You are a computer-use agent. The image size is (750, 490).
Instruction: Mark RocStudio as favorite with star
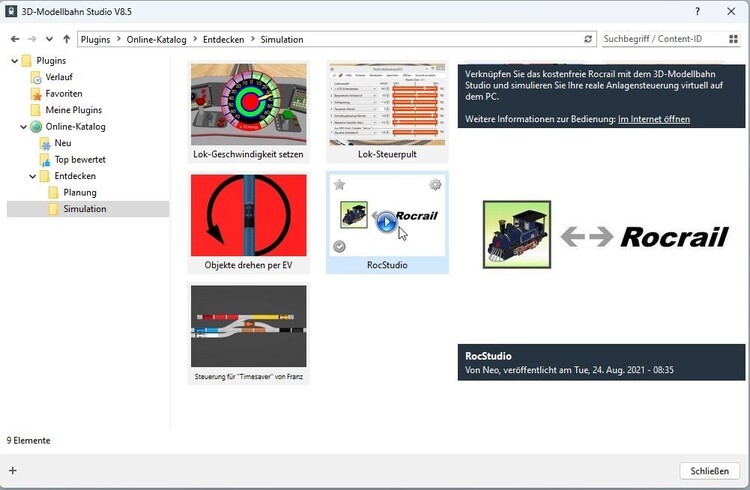(x=340, y=184)
